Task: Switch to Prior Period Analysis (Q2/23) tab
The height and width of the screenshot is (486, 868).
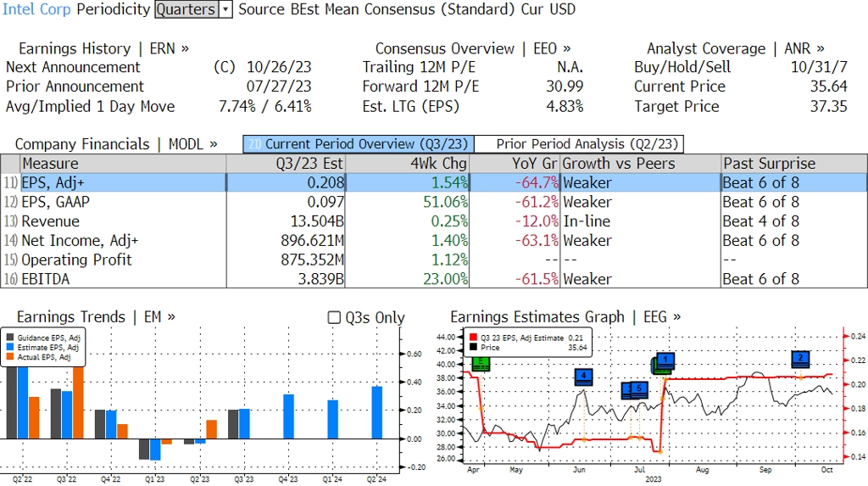Action: click(x=580, y=144)
